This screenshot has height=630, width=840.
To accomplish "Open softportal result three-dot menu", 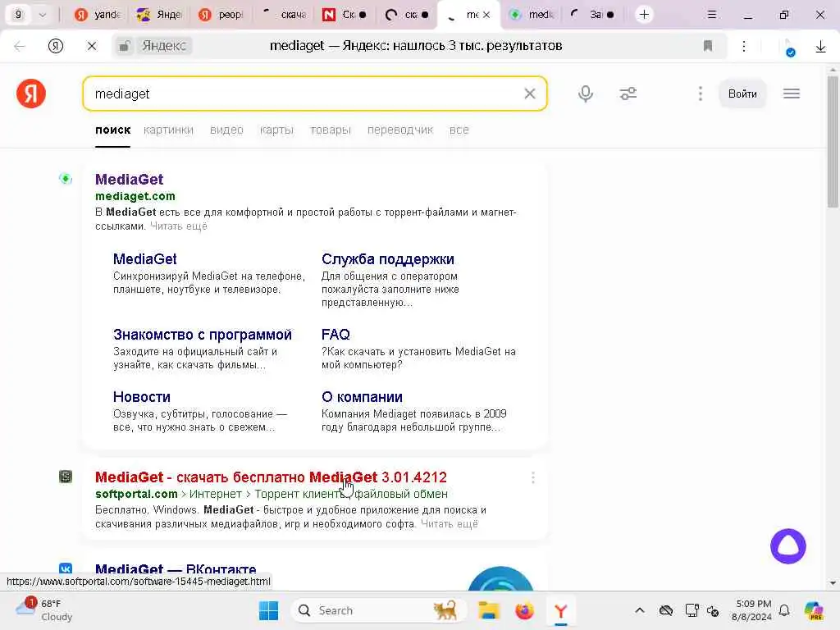I will (x=532, y=477).
